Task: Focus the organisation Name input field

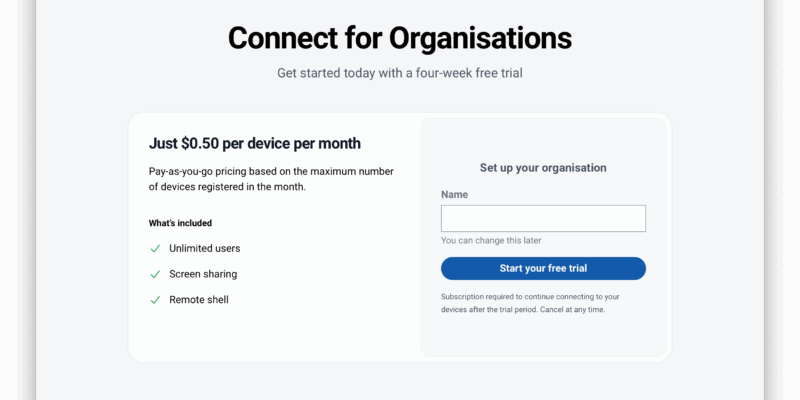Action: pyautogui.click(x=543, y=219)
